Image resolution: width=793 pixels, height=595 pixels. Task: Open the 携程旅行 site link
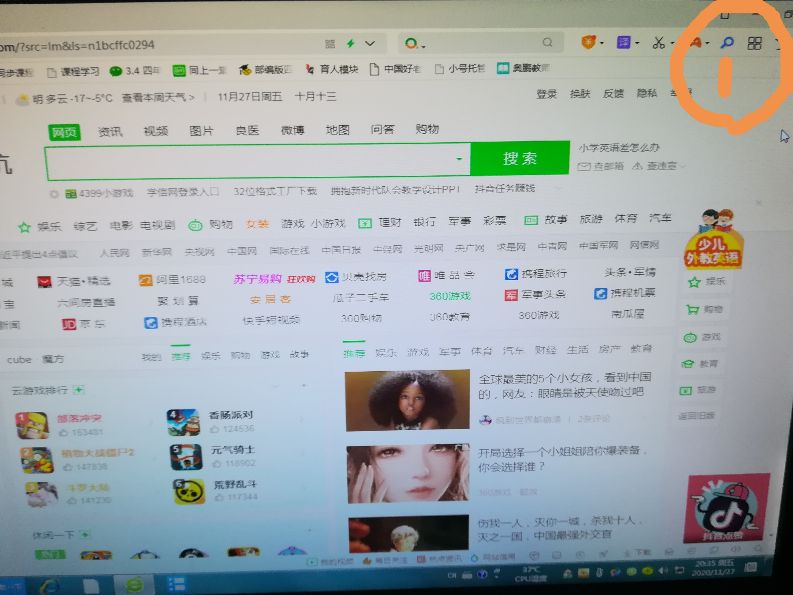click(536, 274)
